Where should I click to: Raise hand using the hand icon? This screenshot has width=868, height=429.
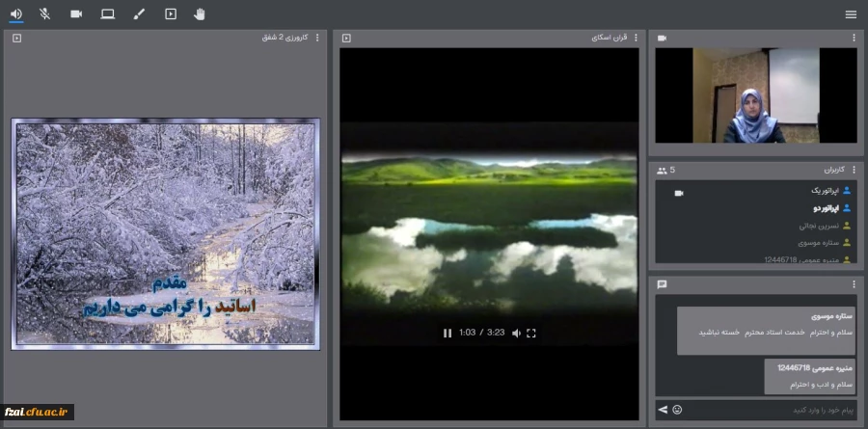click(200, 13)
